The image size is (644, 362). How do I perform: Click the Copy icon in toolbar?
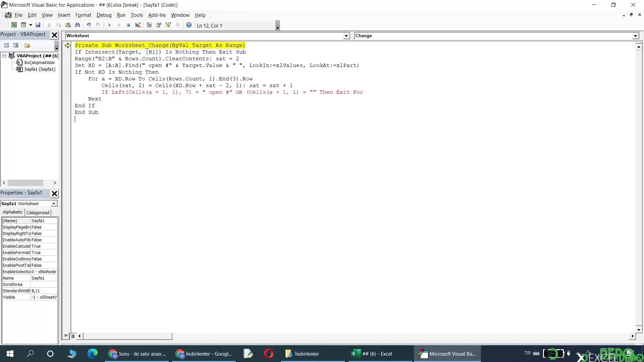coord(58,25)
